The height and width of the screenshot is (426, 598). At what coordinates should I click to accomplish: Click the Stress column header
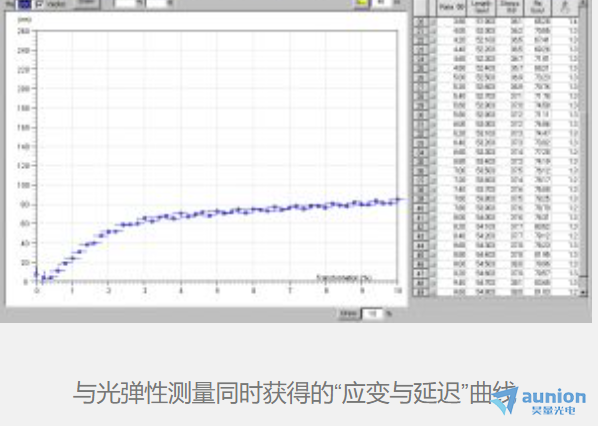point(511,8)
